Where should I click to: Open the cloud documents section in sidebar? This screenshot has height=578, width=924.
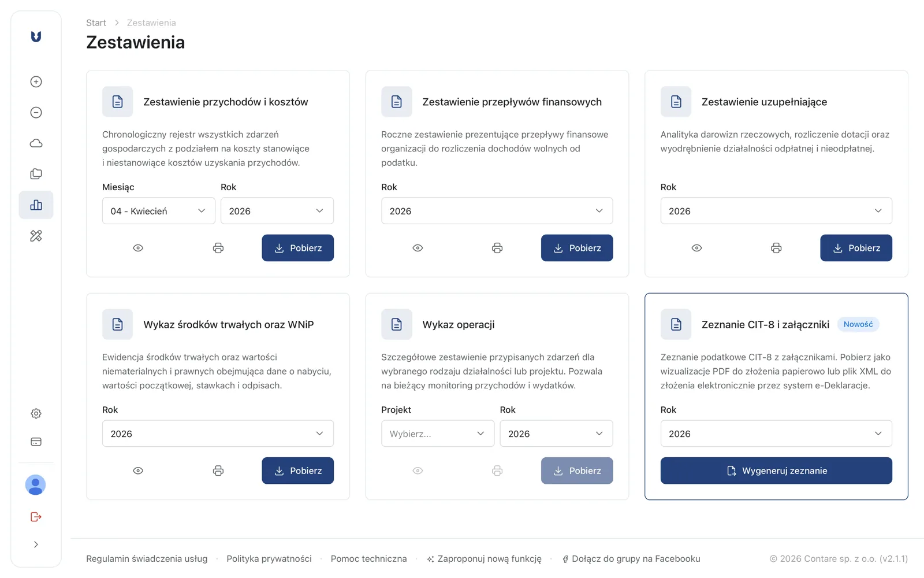pyautogui.click(x=36, y=143)
